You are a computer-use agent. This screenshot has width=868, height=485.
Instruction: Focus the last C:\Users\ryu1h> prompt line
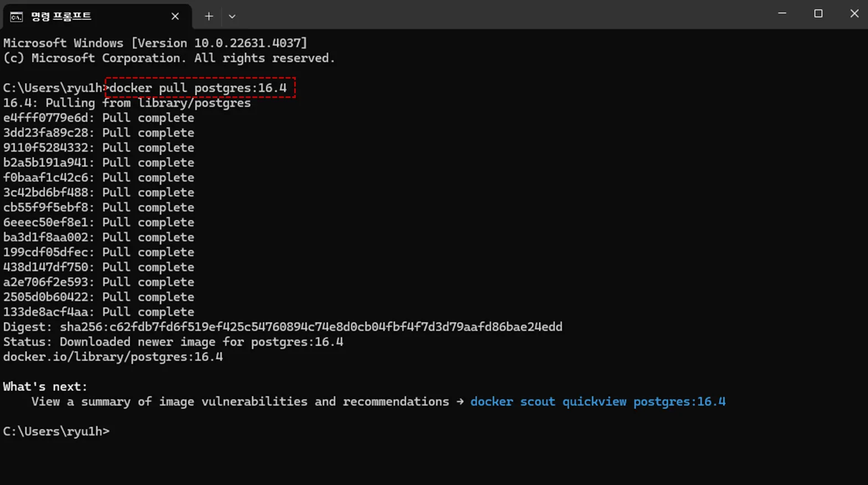point(57,432)
